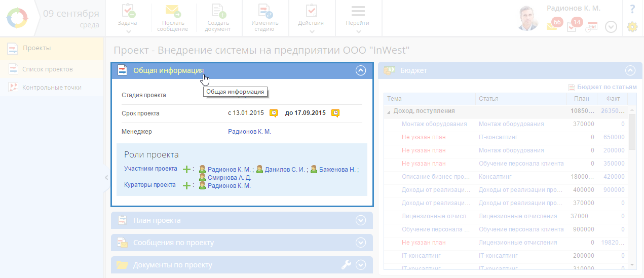
Task: Click the help question mark icon
Action: coord(632,9)
